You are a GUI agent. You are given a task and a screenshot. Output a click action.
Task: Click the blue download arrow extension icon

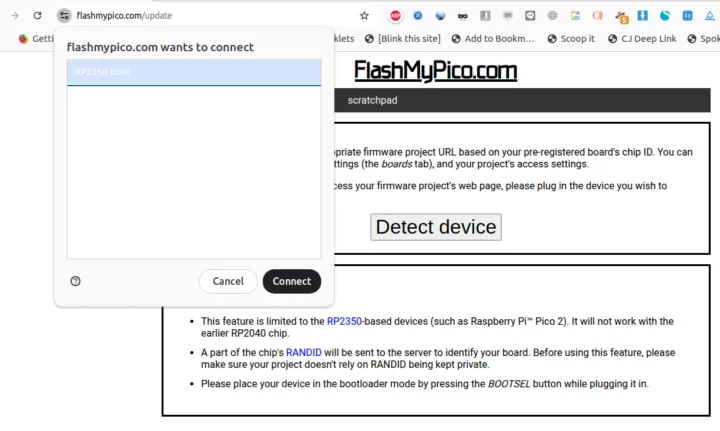coord(643,16)
